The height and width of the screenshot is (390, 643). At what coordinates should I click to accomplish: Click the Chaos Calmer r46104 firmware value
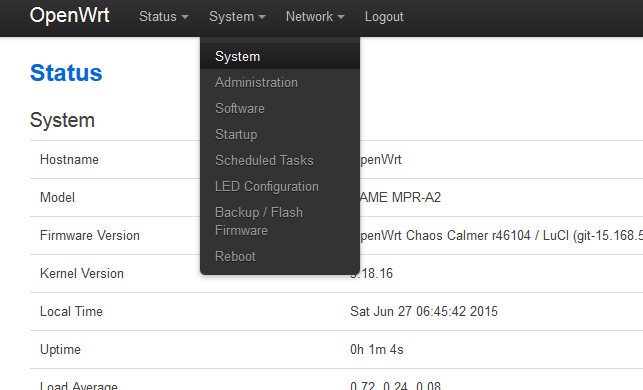501,236
